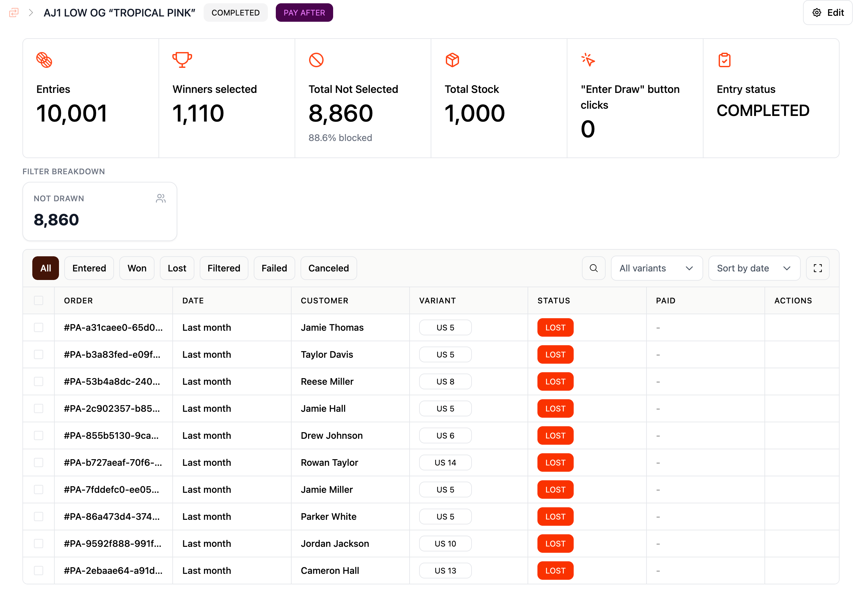Image resolution: width=862 pixels, height=616 pixels.
Task: Click the gear Edit button
Action: (x=827, y=13)
